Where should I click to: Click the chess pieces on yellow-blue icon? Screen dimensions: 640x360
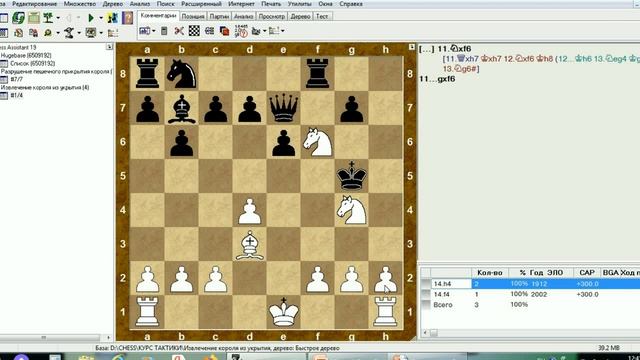tap(113, 18)
